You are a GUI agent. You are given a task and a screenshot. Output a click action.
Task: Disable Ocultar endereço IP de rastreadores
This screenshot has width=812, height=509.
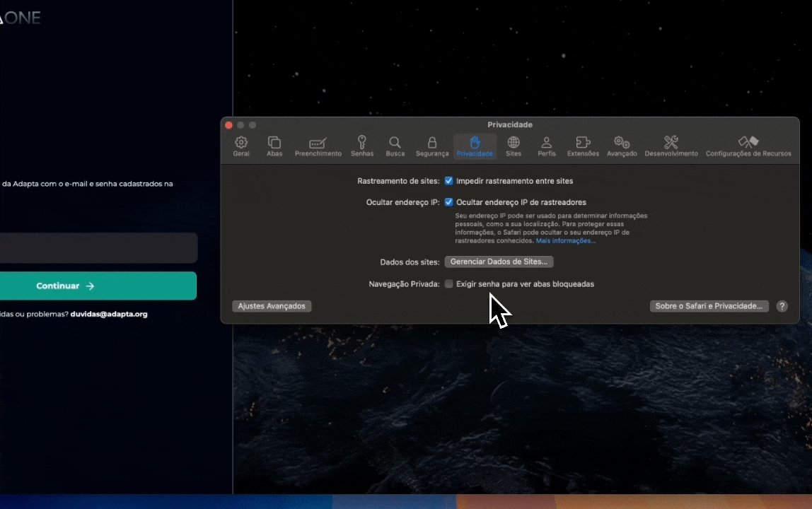(448, 202)
